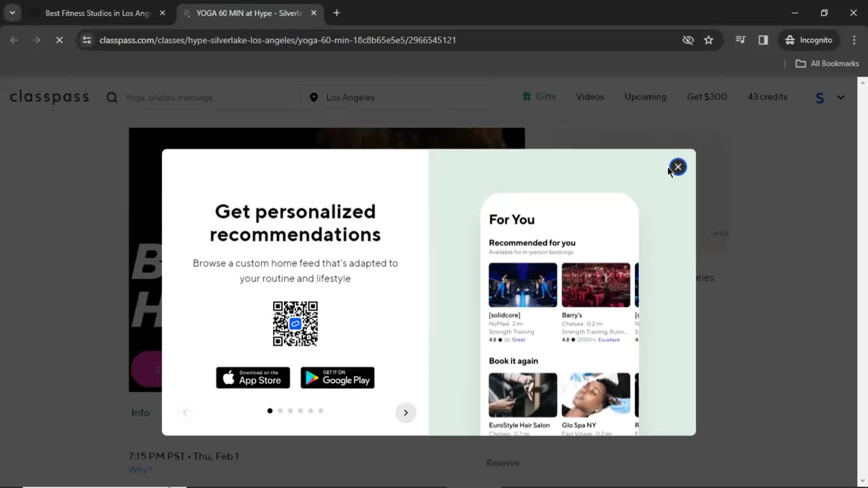Open a new browser tab

click(336, 13)
